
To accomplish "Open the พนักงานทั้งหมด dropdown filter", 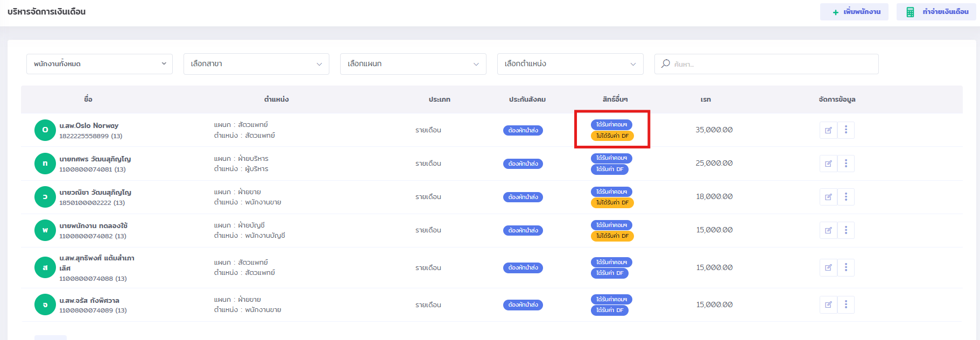I will point(100,64).
